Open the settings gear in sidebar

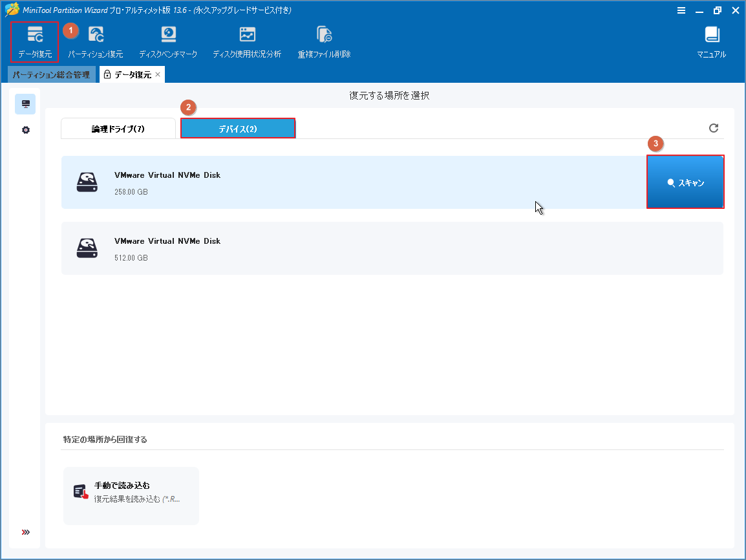point(26,130)
